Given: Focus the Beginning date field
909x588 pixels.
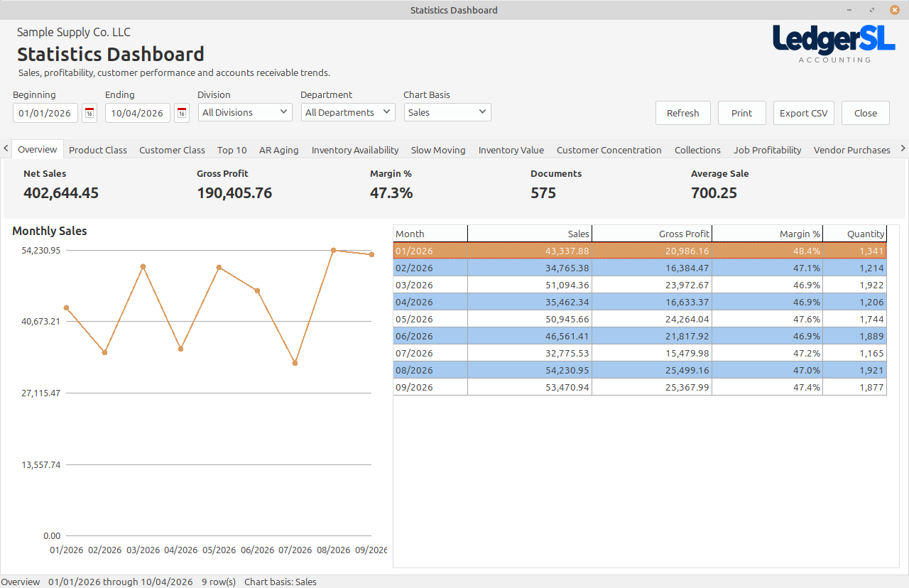Looking at the screenshot, I should pyautogui.click(x=45, y=113).
